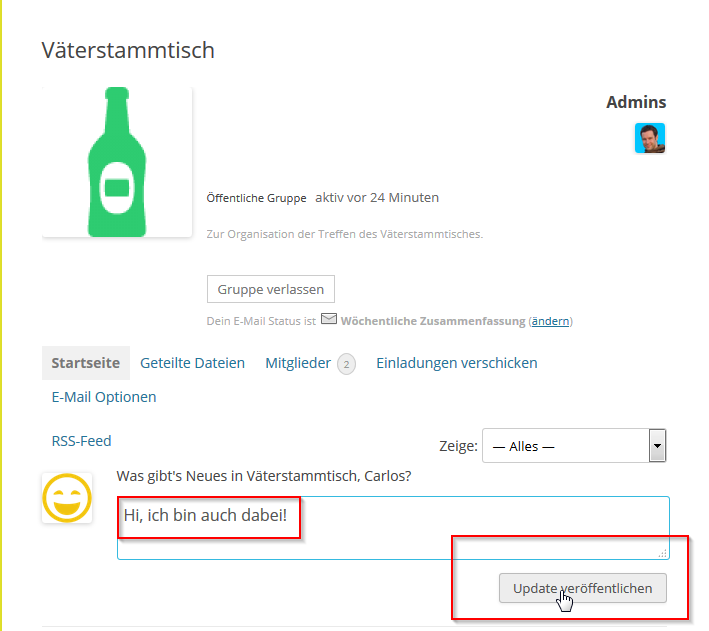The height and width of the screenshot is (631, 709).
Task: Open the Mitglieder tab
Action: (x=298, y=363)
